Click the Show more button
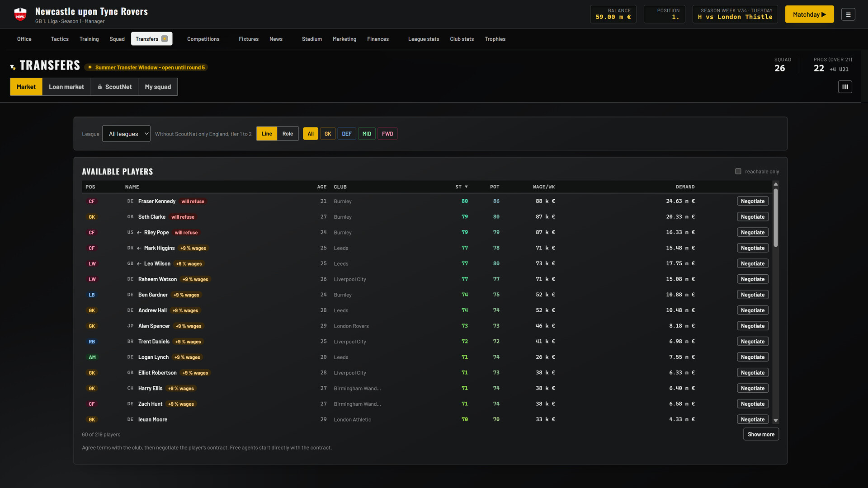The width and height of the screenshot is (868, 488). click(x=761, y=434)
